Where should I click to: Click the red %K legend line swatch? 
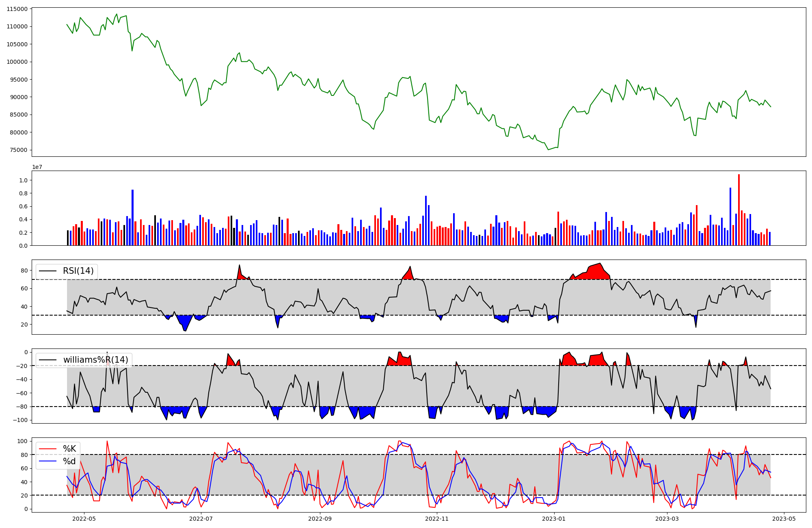point(48,449)
